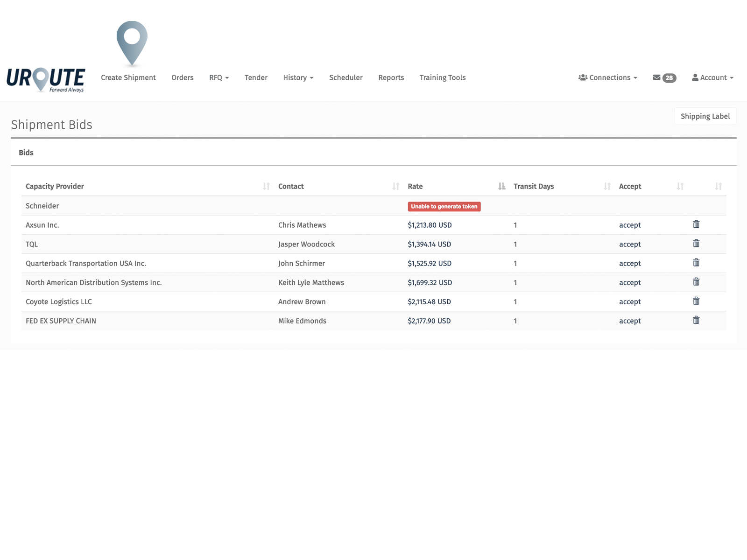Open the Reports page
Image resolution: width=747 pixels, height=560 pixels.
[391, 78]
